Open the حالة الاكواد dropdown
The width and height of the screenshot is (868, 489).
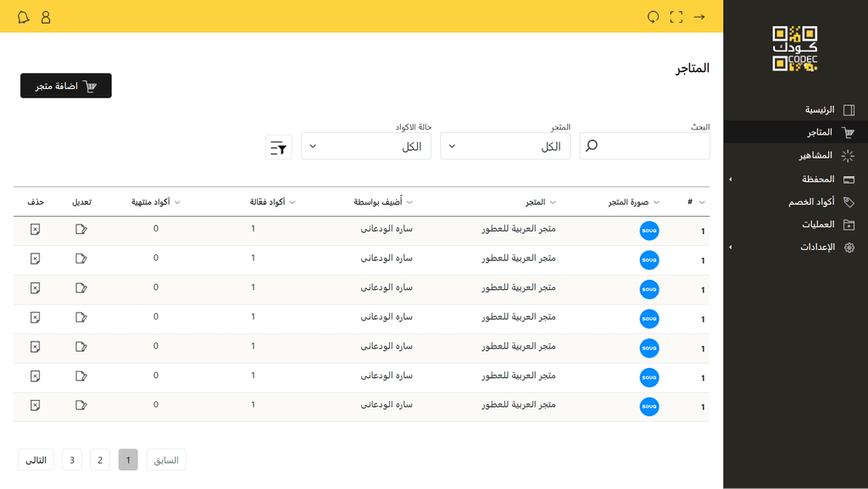[x=366, y=147]
